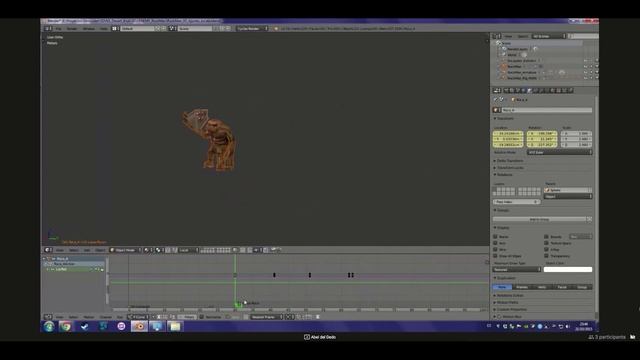Click the Properties panel vertical scrollbar
This screenshot has width=640, height=360.
pyautogui.click(x=596, y=204)
